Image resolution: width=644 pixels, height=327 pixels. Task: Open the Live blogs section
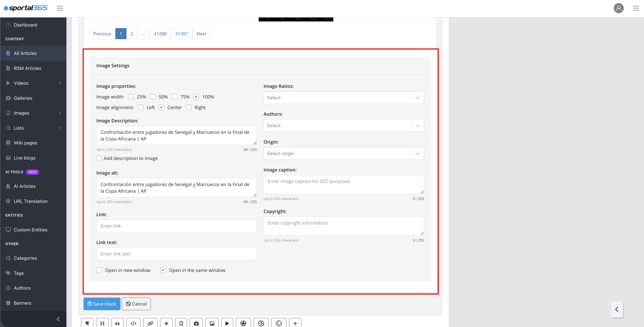[25, 158]
